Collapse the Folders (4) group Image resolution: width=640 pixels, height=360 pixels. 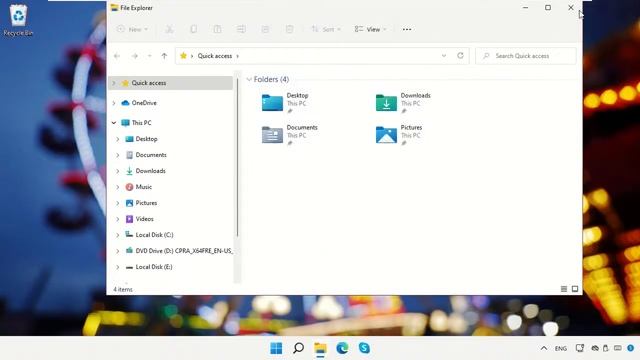click(x=249, y=80)
